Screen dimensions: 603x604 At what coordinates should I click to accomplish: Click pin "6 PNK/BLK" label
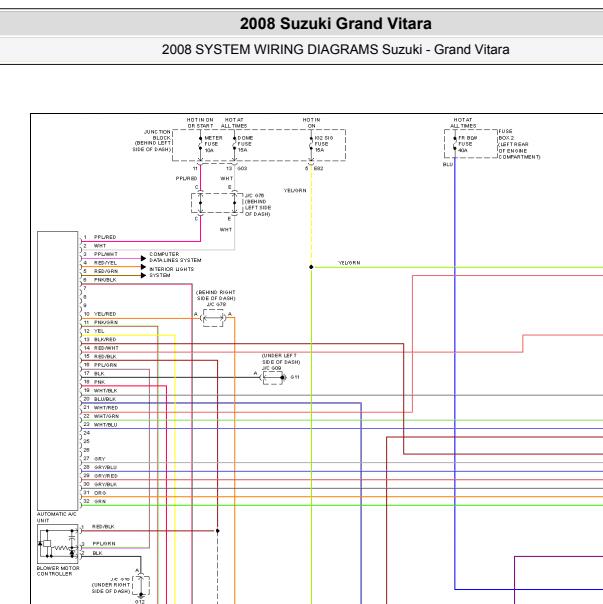[100, 280]
